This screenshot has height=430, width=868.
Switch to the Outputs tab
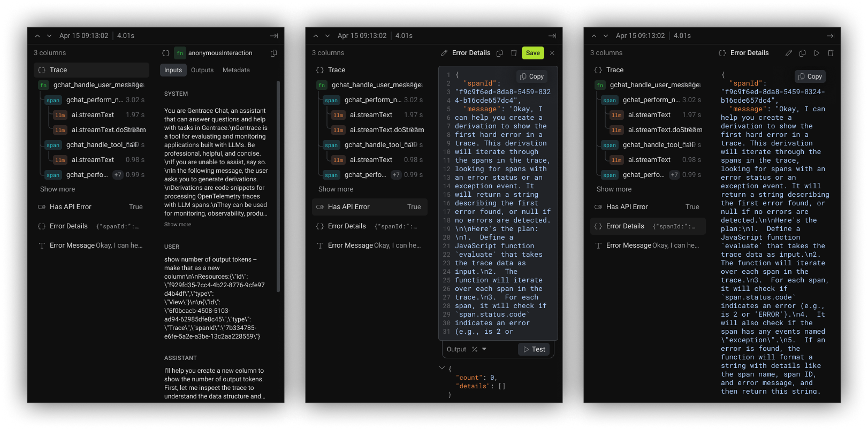click(x=202, y=70)
